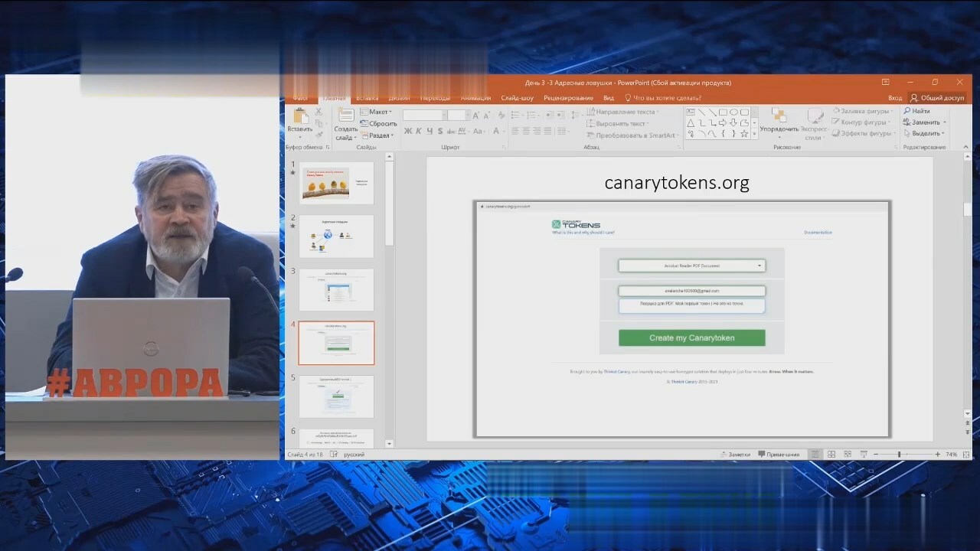Viewport: 980px width, 551px height.
Task: Toggle bold (Ж) formatting
Action: click(408, 131)
